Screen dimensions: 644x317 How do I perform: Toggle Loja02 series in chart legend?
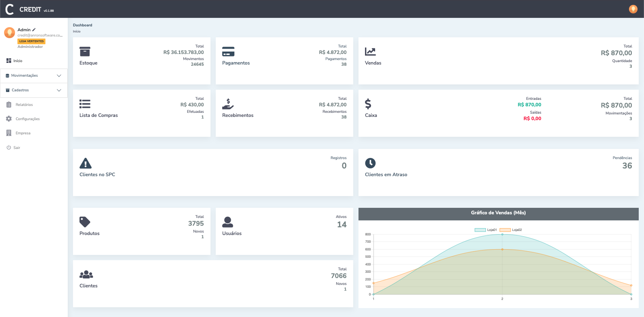(511, 230)
